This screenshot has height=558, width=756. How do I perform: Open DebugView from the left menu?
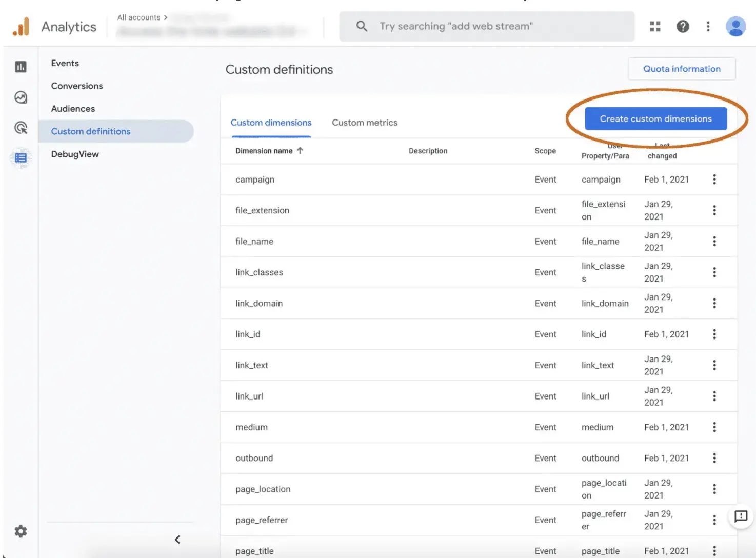[x=75, y=154]
